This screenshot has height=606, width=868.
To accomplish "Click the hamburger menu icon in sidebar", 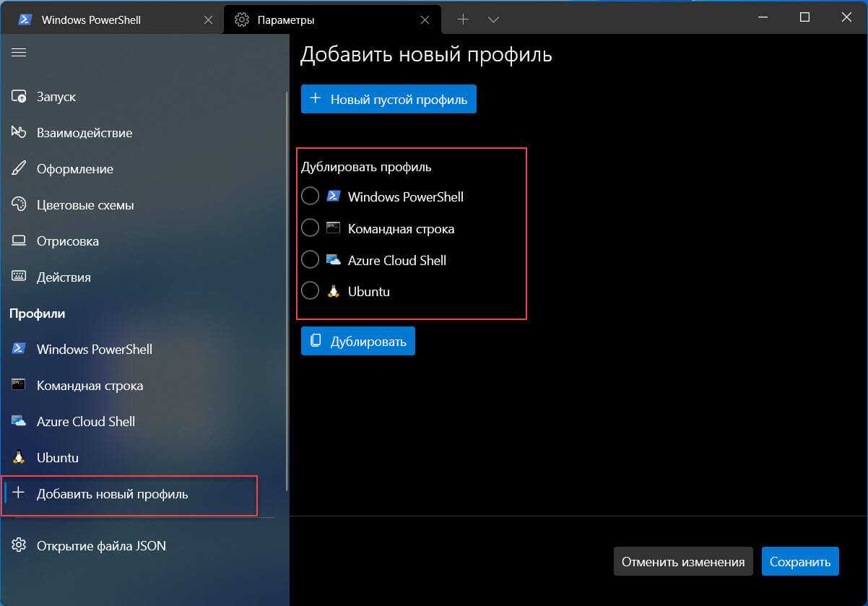I will click(x=19, y=52).
